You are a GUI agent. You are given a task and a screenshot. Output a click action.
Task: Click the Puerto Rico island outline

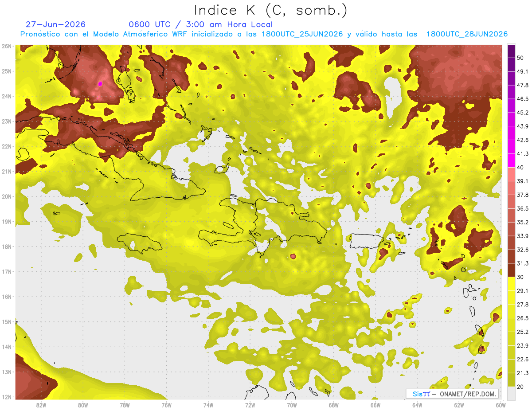[x=366, y=241]
